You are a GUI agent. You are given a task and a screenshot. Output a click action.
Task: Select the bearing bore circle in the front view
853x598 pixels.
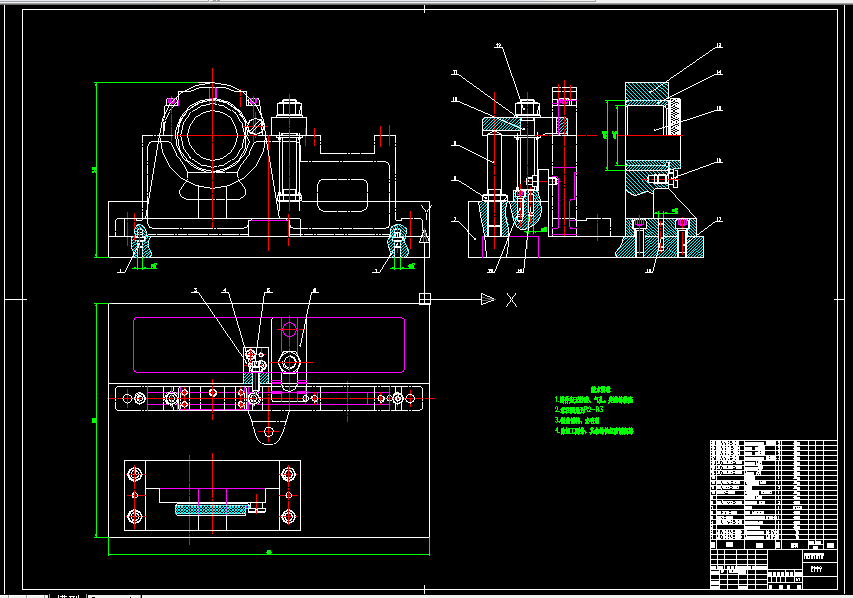click(x=213, y=135)
